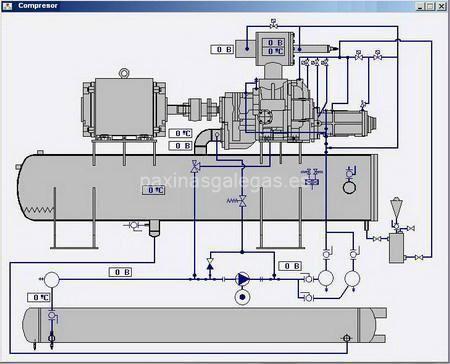Click the oil line pressure field bottom left
This screenshot has width=450, height=364.
coord(120,272)
